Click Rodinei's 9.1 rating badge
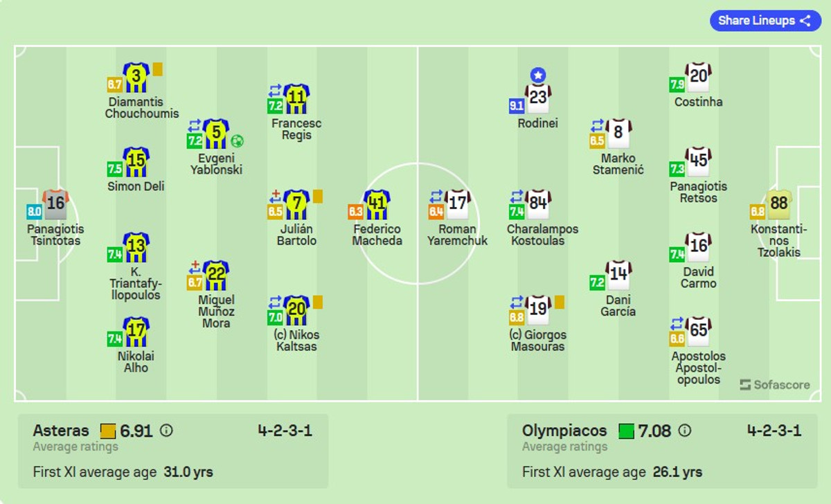The height and width of the screenshot is (504, 831). 517,106
